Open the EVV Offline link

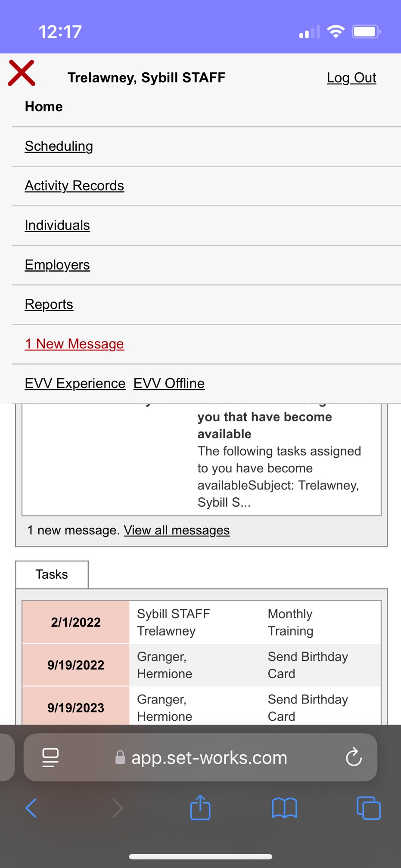[x=169, y=383]
